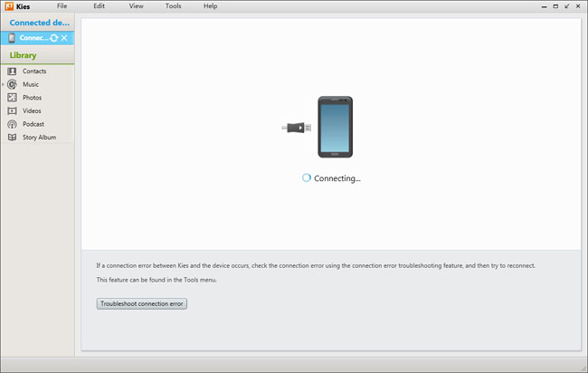Click Troubleshoot connection error button

142,303
